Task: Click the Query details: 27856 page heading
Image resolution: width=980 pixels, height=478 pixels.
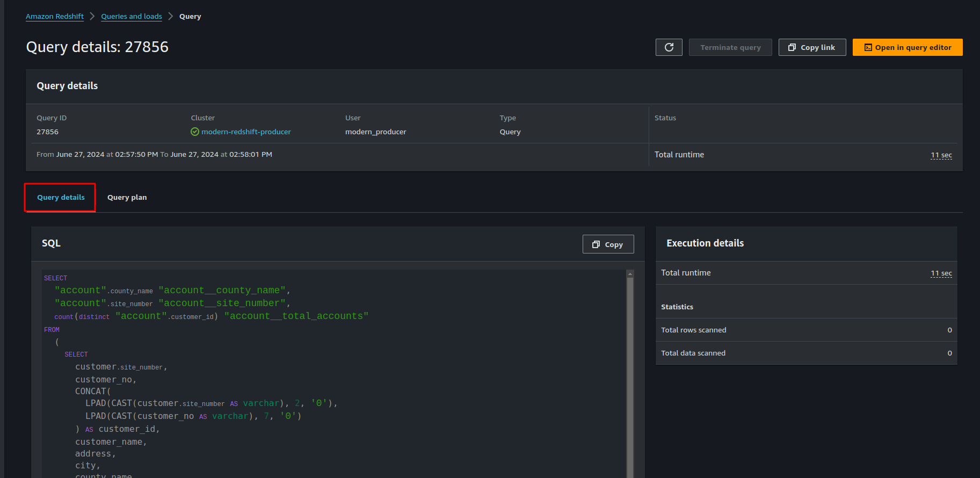Action: tap(97, 47)
